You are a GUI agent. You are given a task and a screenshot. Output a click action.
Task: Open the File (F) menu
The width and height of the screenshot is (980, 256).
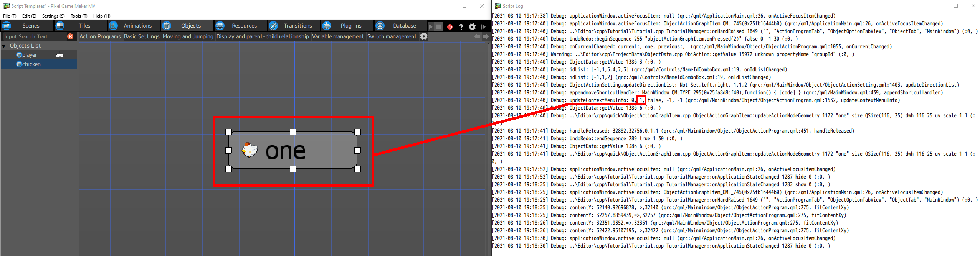pyautogui.click(x=10, y=16)
